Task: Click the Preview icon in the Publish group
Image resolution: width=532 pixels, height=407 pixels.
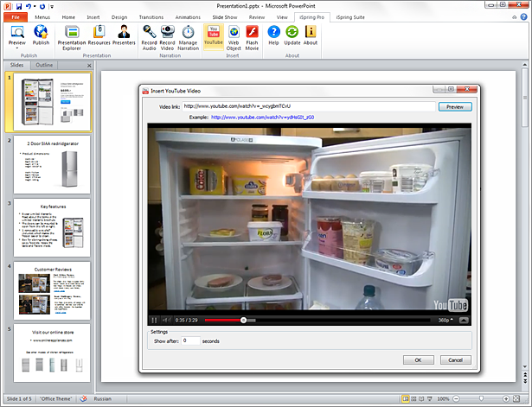Action: pyautogui.click(x=17, y=32)
